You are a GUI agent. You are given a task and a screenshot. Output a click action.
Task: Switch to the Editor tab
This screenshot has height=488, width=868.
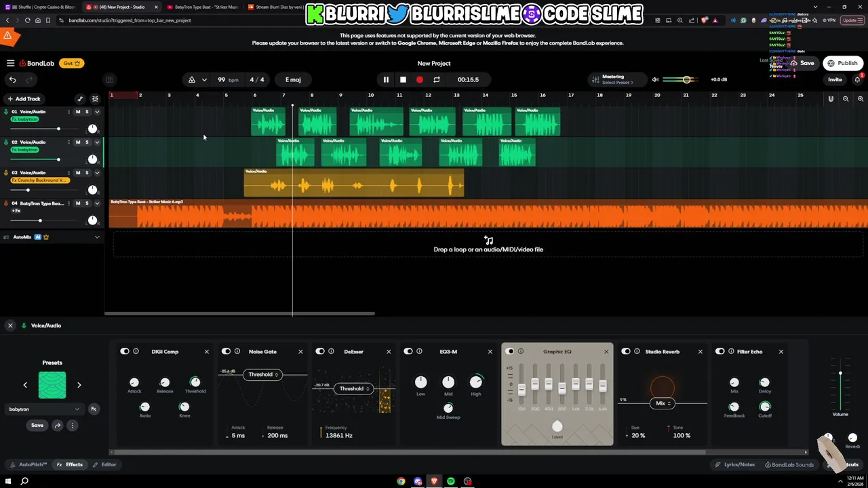[x=105, y=465]
